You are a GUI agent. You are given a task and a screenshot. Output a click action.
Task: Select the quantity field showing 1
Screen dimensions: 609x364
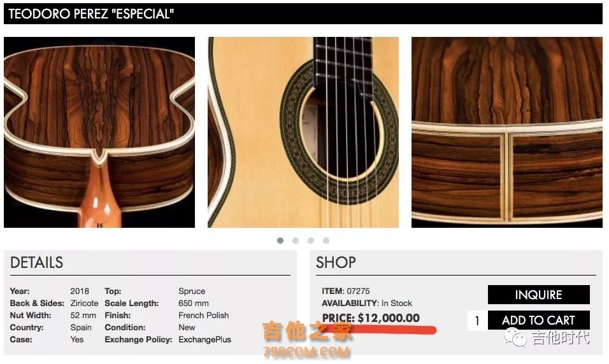[477, 321]
